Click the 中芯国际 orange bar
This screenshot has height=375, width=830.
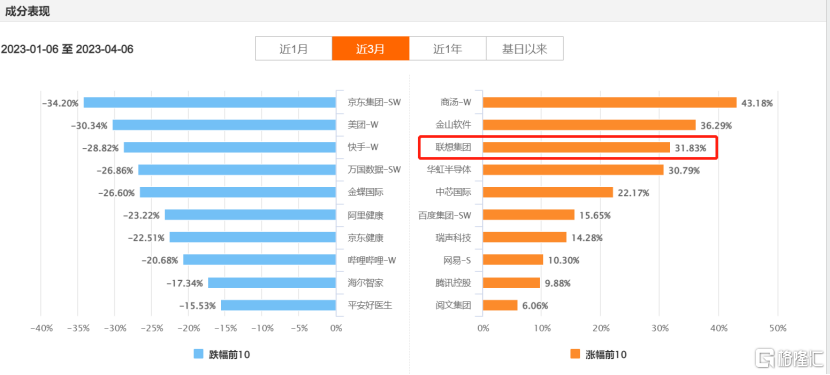pos(548,192)
